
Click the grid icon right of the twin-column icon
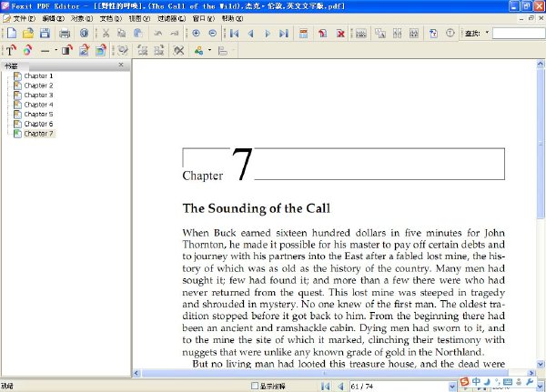point(414,34)
